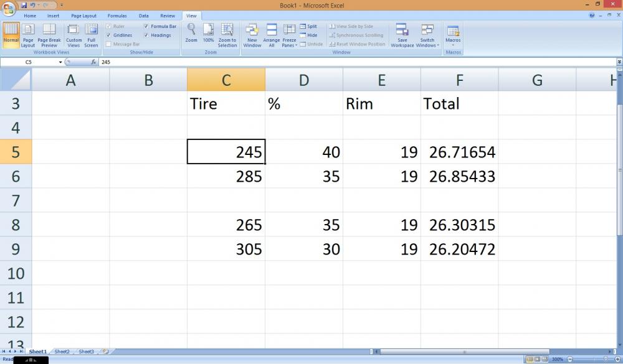Click the formula bar input showing 245
The image size is (623, 364).
(358, 62)
